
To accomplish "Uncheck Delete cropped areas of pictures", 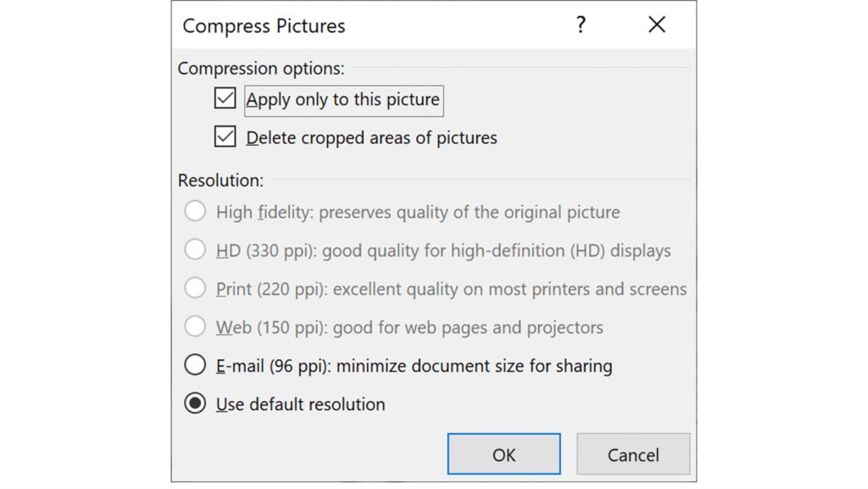I will tap(225, 136).
